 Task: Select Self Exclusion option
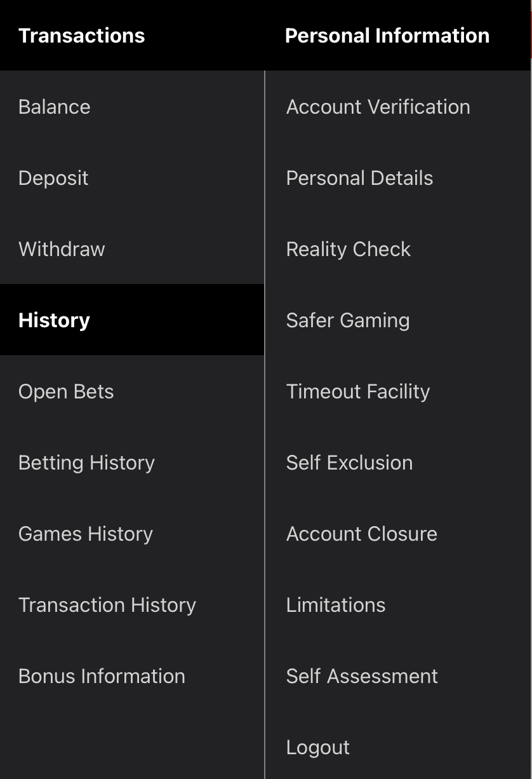pyautogui.click(x=399, y=463)
